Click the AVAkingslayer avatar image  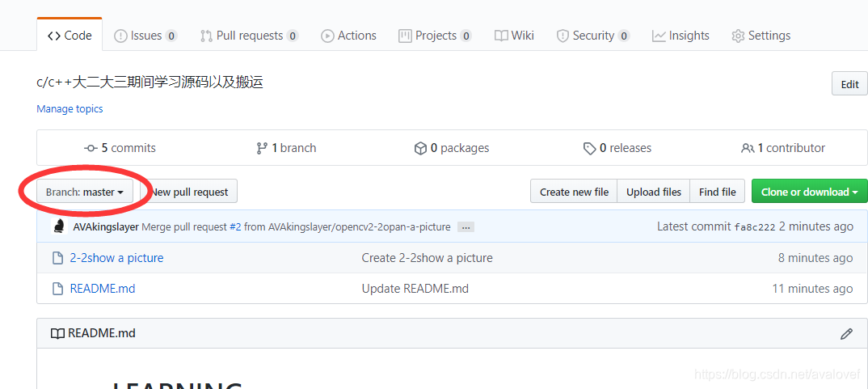coord(59,226)
